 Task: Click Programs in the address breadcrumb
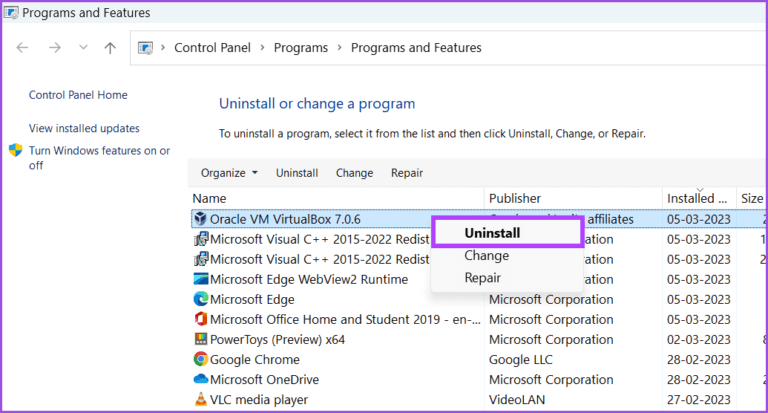tap(301, 48)
